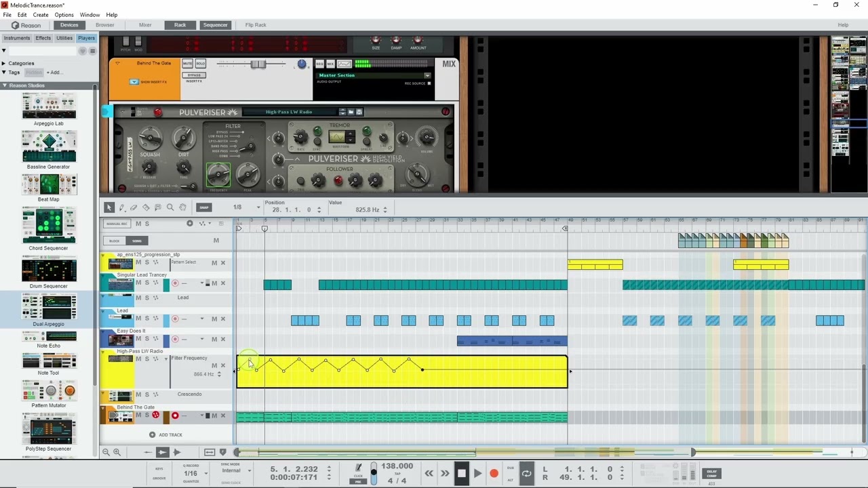
Task: Select the Pencil tool
Action: [121, 207]
